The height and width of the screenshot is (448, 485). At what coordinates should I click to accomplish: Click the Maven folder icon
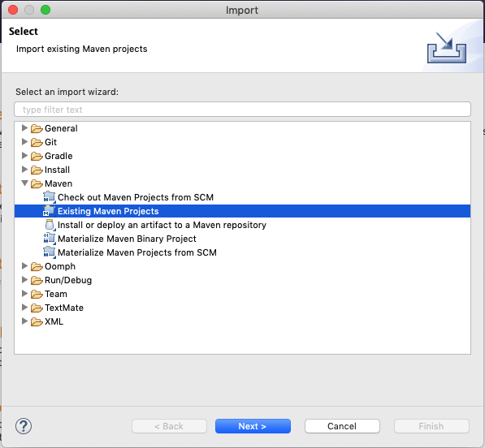coord(37,183)
